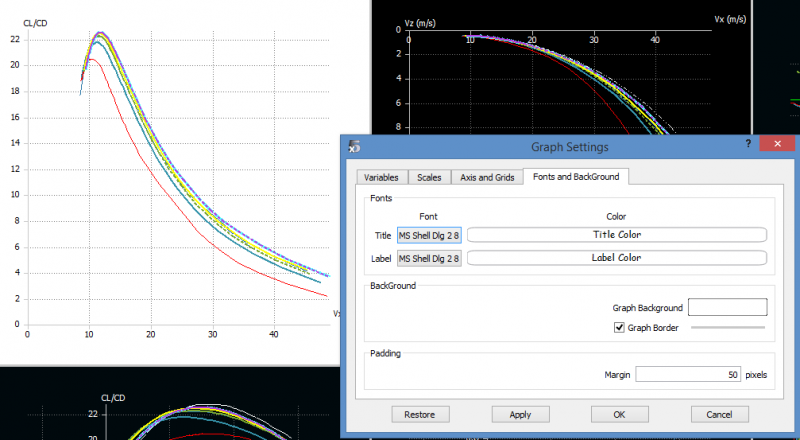
Task: Choose the Label font button
Action: [429, 258]
